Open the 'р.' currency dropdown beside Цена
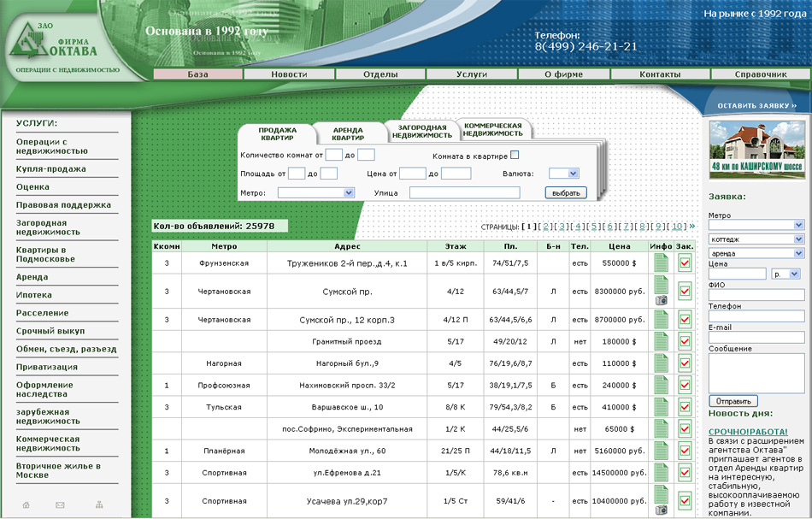The height and width of the screenshot is (519, 812). point(786,274)
